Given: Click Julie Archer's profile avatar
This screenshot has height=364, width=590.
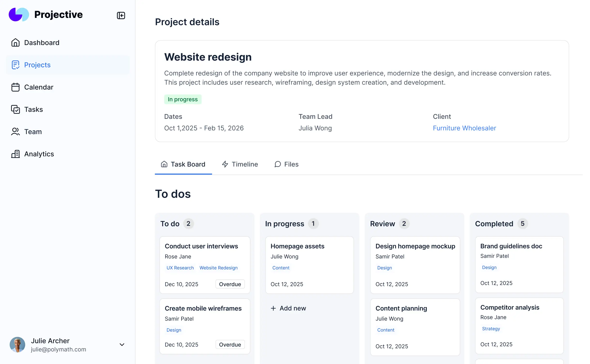Looking at the screenshot, I should click(x=17, y=345).
